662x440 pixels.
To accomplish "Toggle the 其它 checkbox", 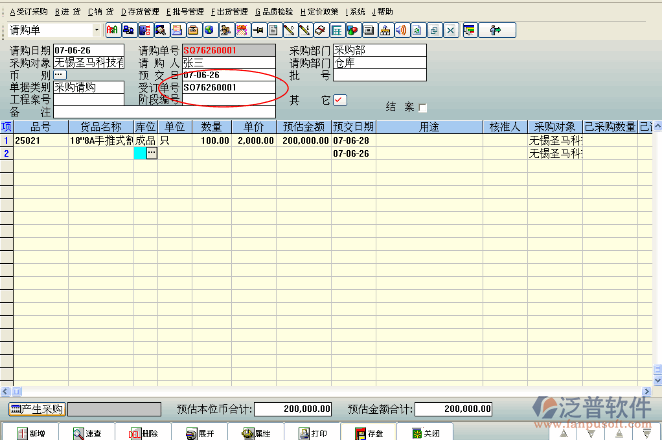I will 339,100.
